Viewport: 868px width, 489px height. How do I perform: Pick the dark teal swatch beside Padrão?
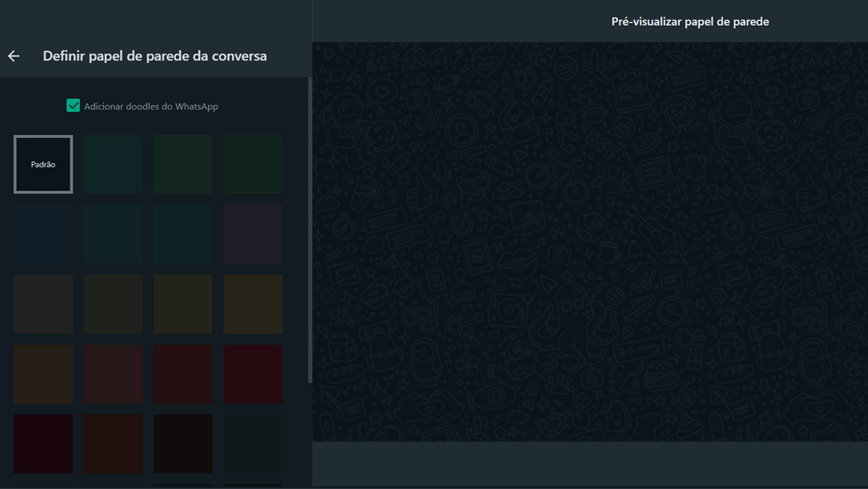click(113, 164)
